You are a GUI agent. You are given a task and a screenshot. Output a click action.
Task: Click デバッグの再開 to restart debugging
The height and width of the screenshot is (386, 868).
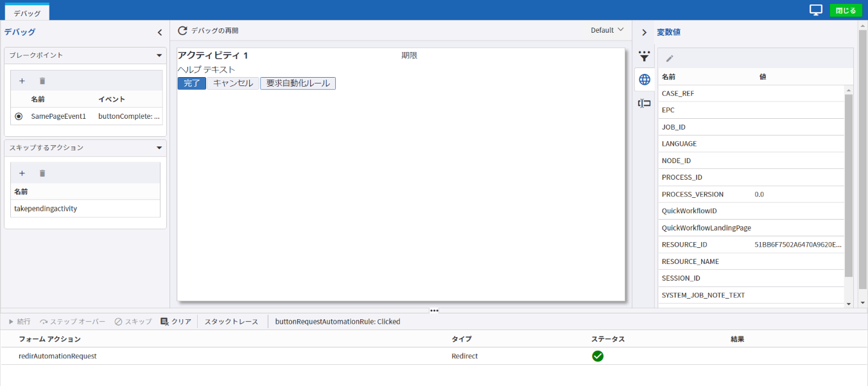coord(208,31)
